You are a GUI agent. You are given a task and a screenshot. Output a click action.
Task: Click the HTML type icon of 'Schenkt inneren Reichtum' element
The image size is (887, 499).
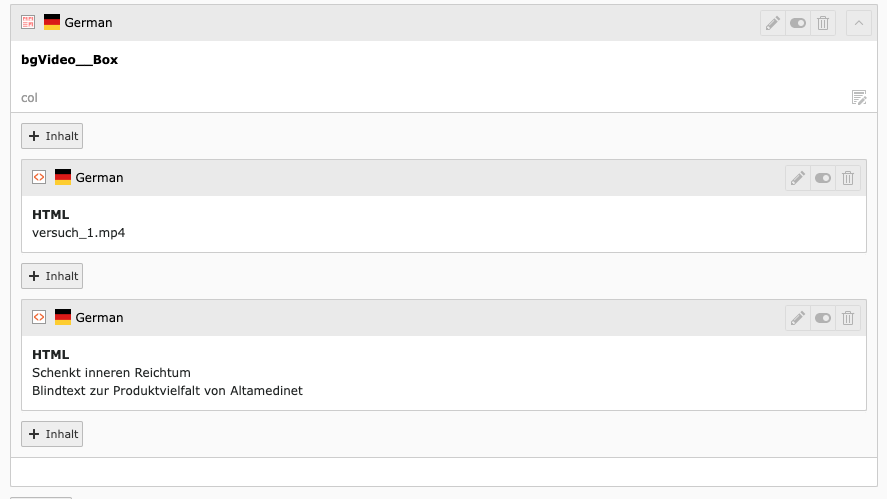click(x=39, y=317)
